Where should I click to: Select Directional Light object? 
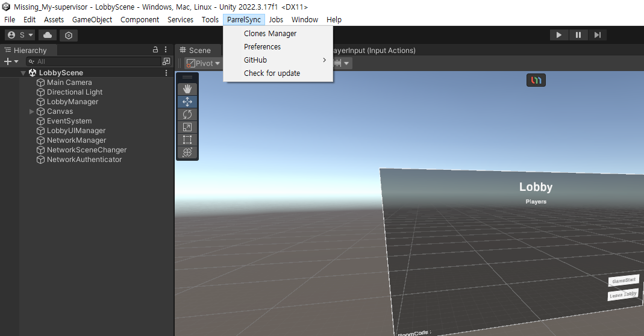click(75, 92)
